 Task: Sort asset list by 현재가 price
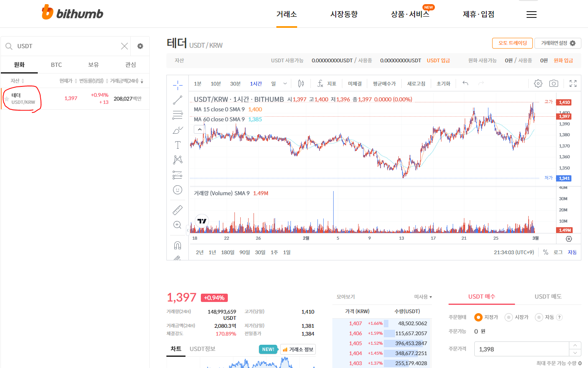coord(68,81)
